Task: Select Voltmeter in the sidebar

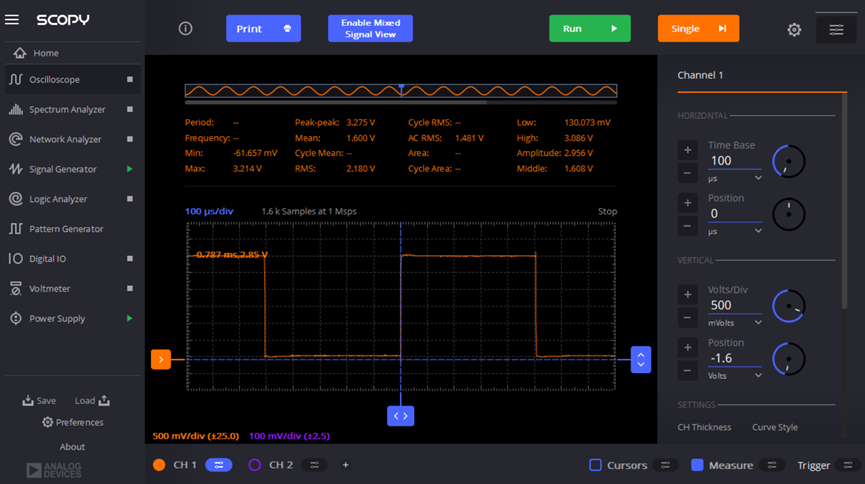Action: point(72,288)
